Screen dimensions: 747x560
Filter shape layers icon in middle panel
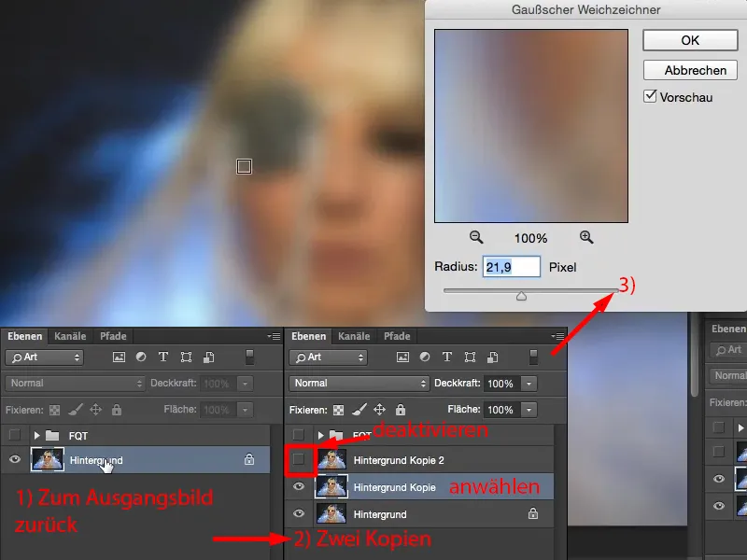(x=471, y=357)
